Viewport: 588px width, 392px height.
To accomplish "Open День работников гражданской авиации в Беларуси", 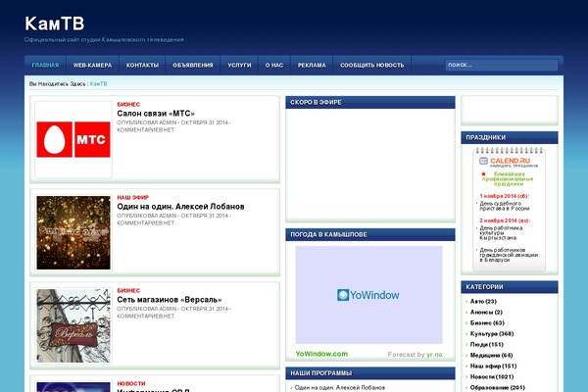I will click(x=509, y=255).
